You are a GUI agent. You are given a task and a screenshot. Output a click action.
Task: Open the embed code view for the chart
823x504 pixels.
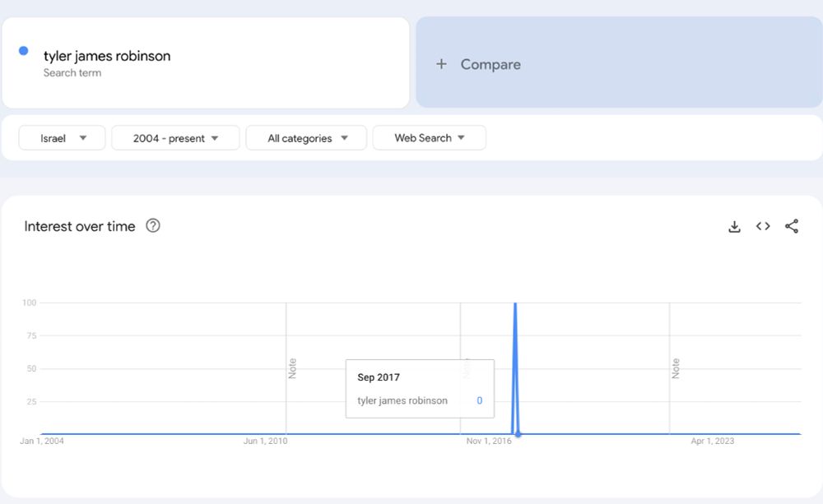pos(763,226)
